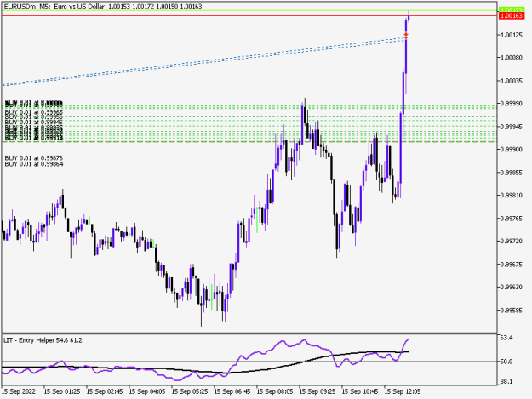Click the 0.99585 price axis value
Screen dimensions: 532x399
[512, 311]
